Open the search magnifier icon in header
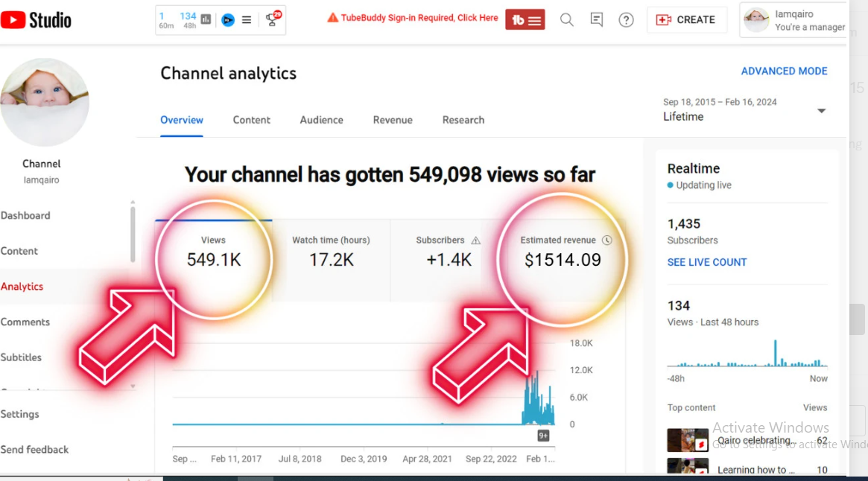Viewport: 868px width, 481px height. pyautogui.click(x=567, y=20)
